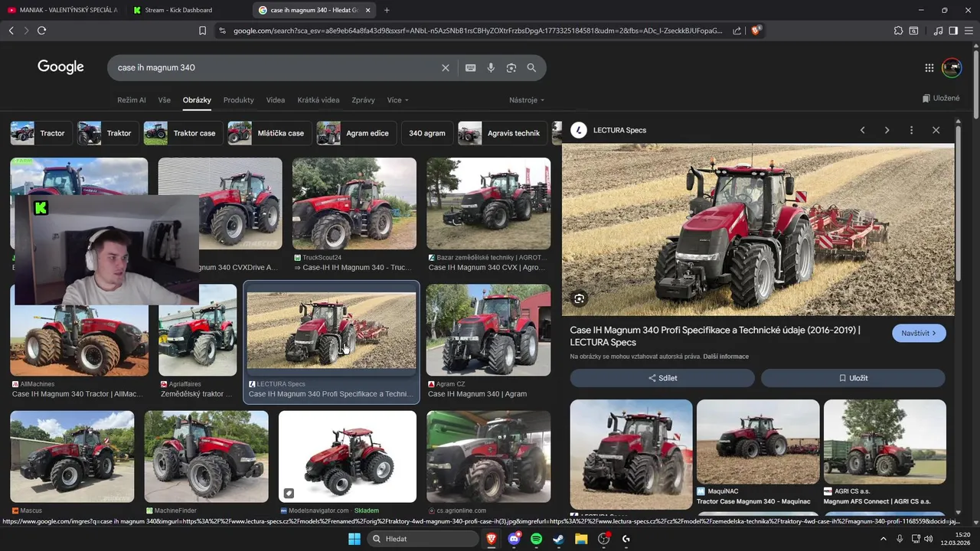Viewport: 980px width, 551px height.
Task: Switch to Režim AI tab
Action: click(132, 100)
